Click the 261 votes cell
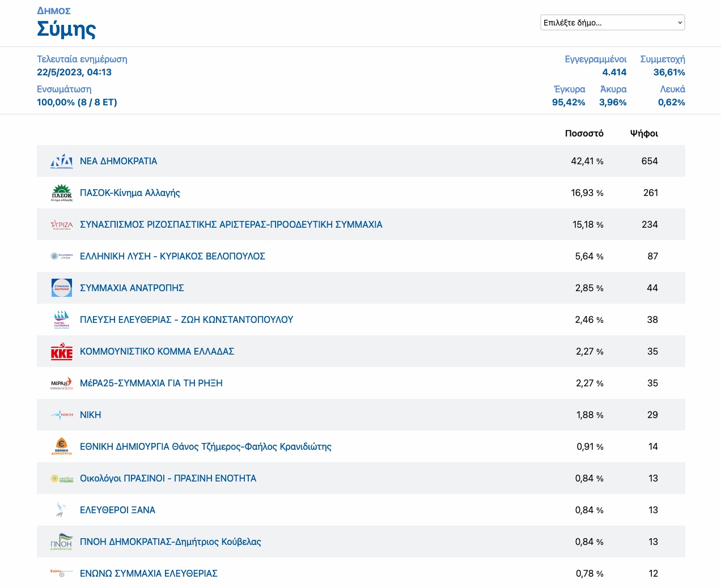Screen dimensions: 721x588 [651, 193]
